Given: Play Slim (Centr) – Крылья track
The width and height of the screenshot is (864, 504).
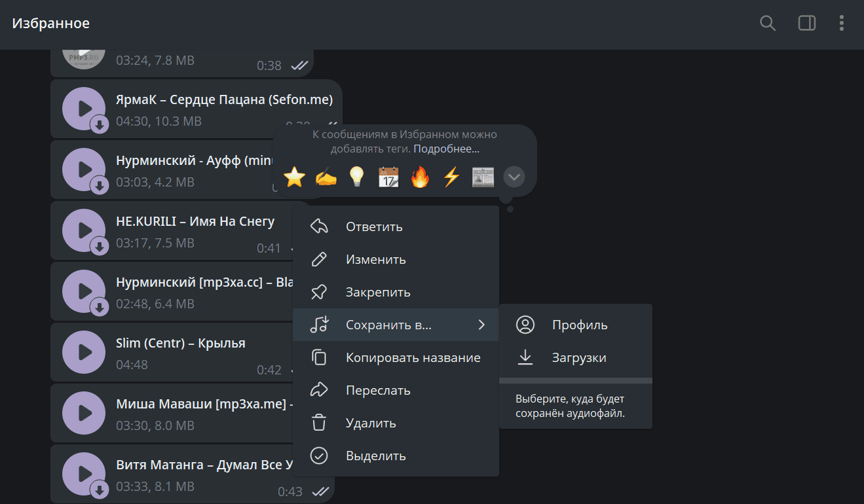Looking at the screenshot, I should (84, 352).
